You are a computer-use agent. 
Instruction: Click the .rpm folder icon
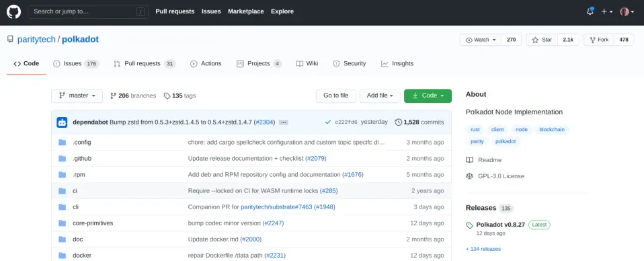point(62,175)
